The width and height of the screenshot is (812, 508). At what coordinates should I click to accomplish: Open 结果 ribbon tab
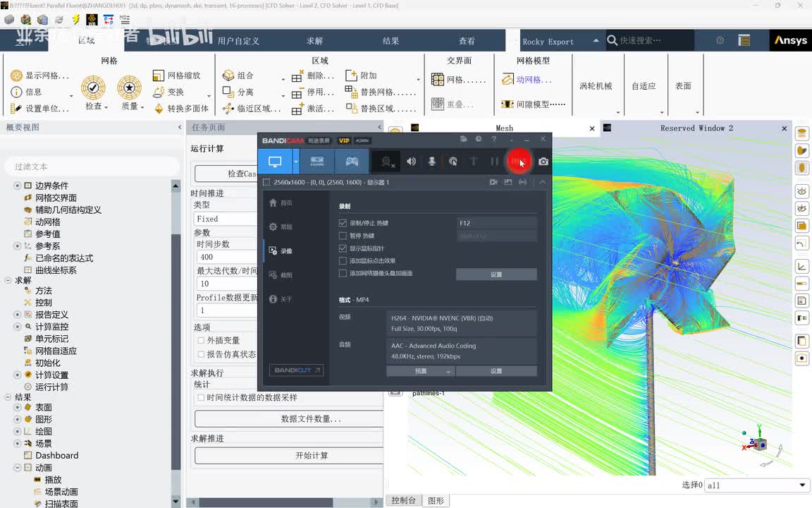point(390,41)
